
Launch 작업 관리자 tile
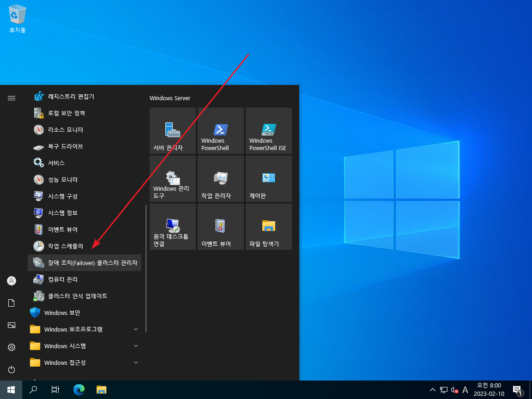point(221,179)
